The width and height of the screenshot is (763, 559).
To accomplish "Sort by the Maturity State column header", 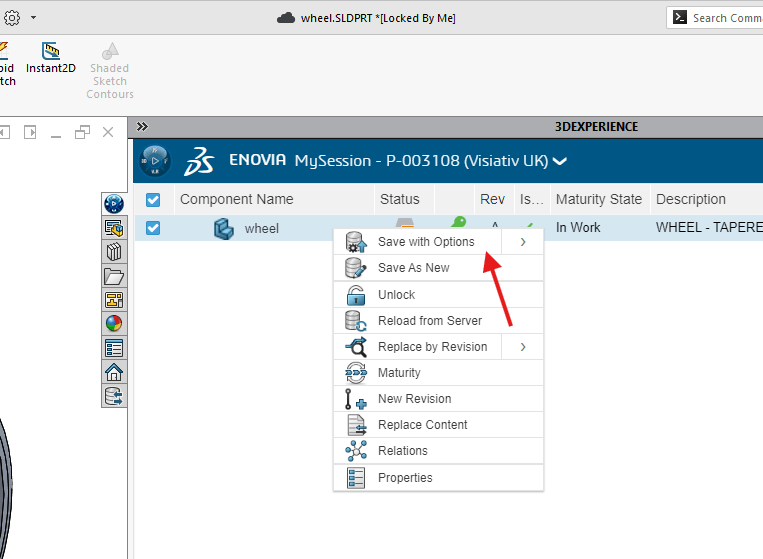I will click(x=598, y=199).
